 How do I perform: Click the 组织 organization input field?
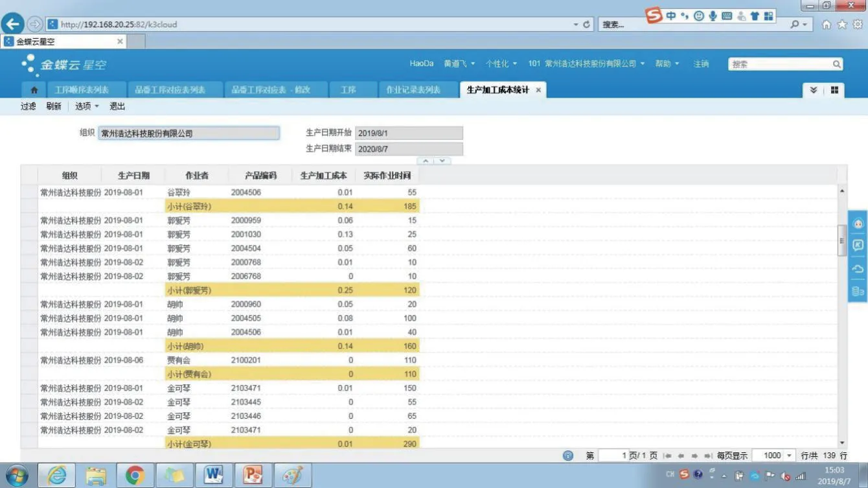click(189, 134)
